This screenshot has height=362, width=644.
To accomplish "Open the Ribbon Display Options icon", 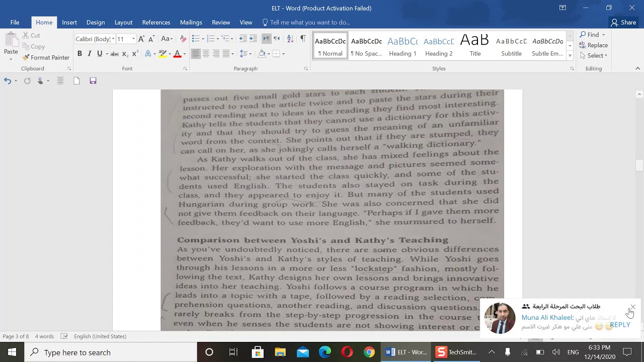I will click(562, 8).
